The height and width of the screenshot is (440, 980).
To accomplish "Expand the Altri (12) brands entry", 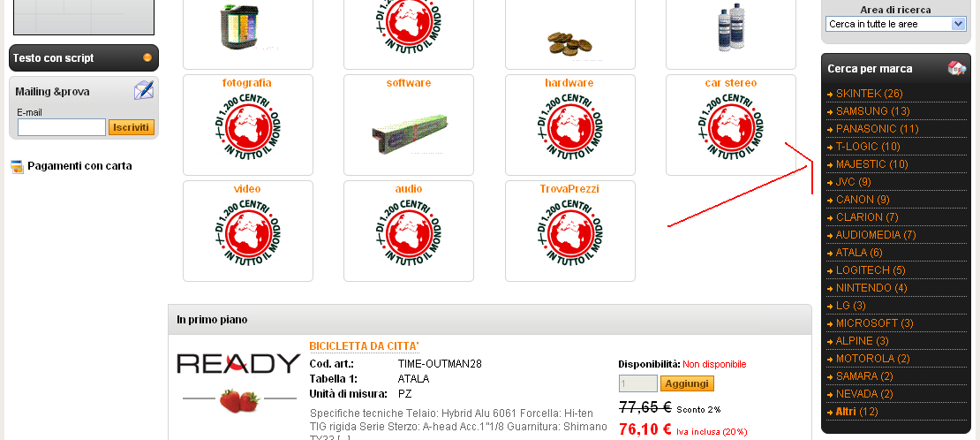I will pos(856,411).
